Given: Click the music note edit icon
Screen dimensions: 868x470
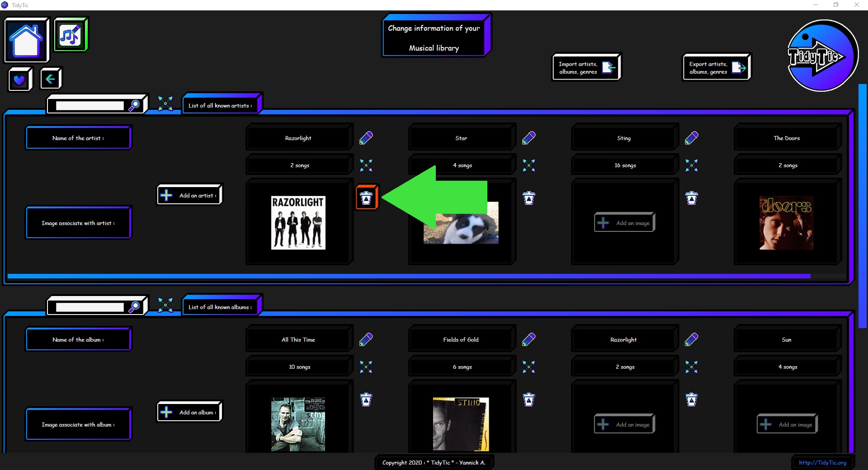Looking at the screenshot, I should point(71,35).
